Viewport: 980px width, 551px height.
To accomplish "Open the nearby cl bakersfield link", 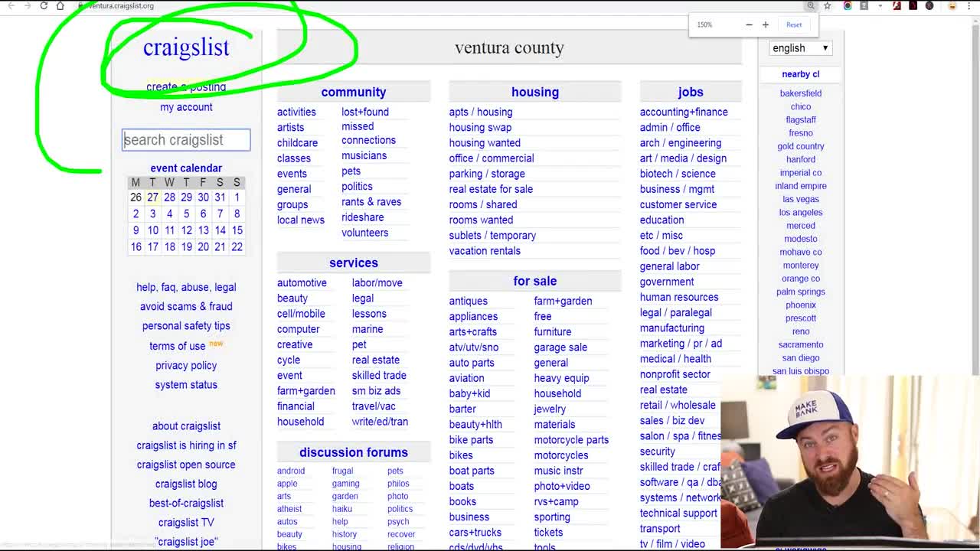I will tap(801, 93).
